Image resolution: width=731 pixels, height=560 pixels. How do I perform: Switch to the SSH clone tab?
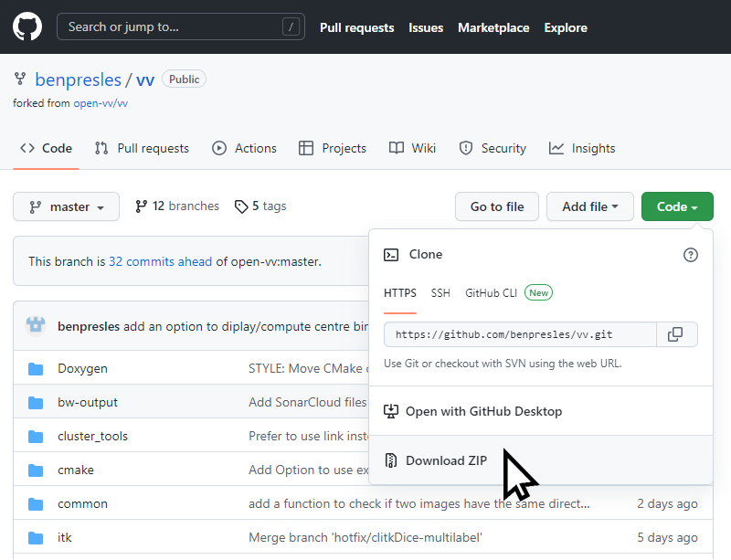pos(440,293)
